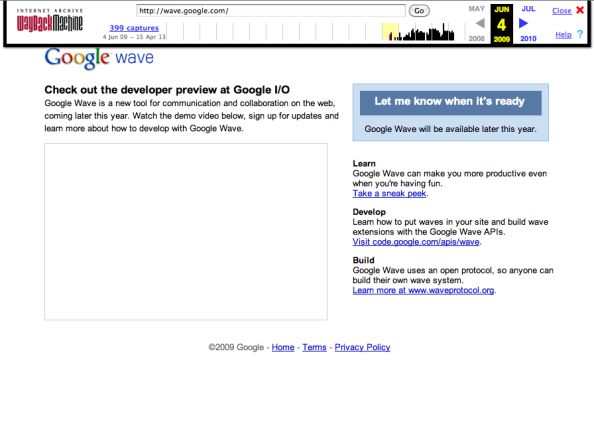594x447 pixels.
Task: Click the Develop section heading
Action: pos(369,212)
